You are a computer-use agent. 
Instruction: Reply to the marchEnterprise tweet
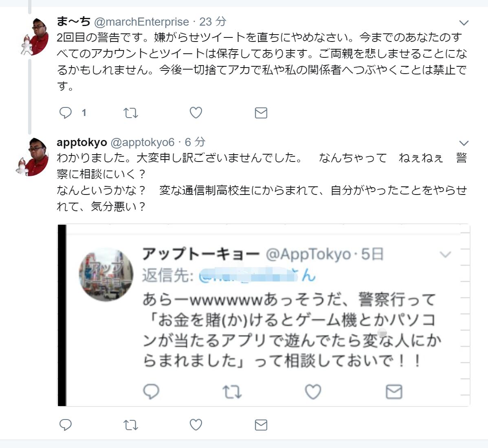65,113
